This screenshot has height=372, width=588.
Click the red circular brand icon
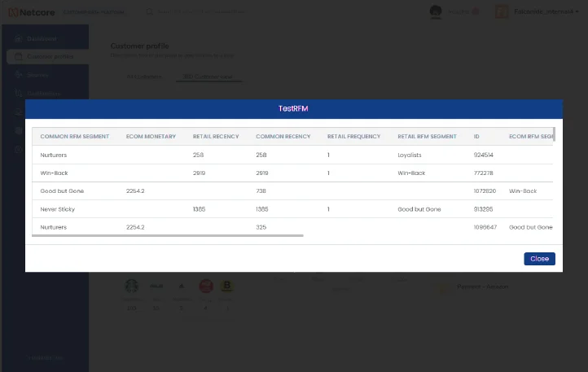coord(207,286)
